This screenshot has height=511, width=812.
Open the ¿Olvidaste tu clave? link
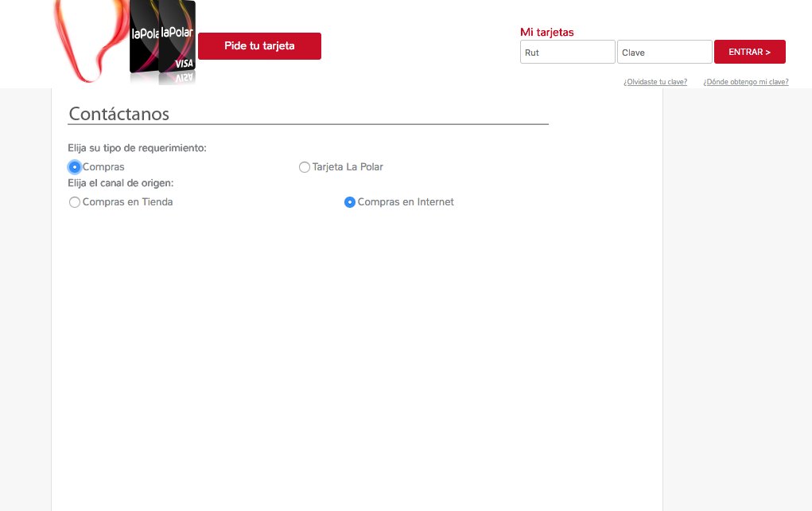pos(655,82)
